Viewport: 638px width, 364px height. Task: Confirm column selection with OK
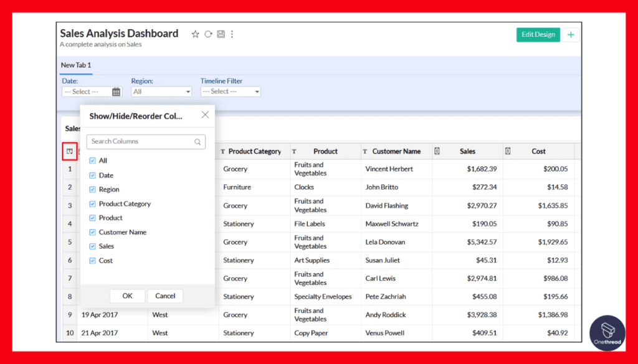(x=127, y=296)
